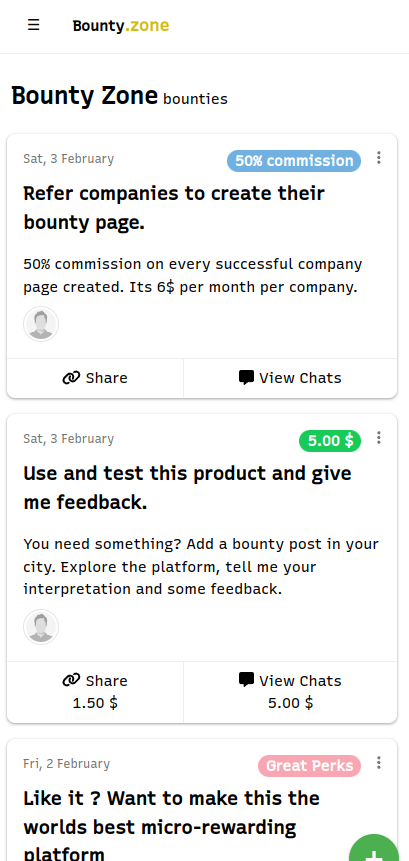Click chat bubble icon in second card
409x861 pixels.
tap(246, 680)
